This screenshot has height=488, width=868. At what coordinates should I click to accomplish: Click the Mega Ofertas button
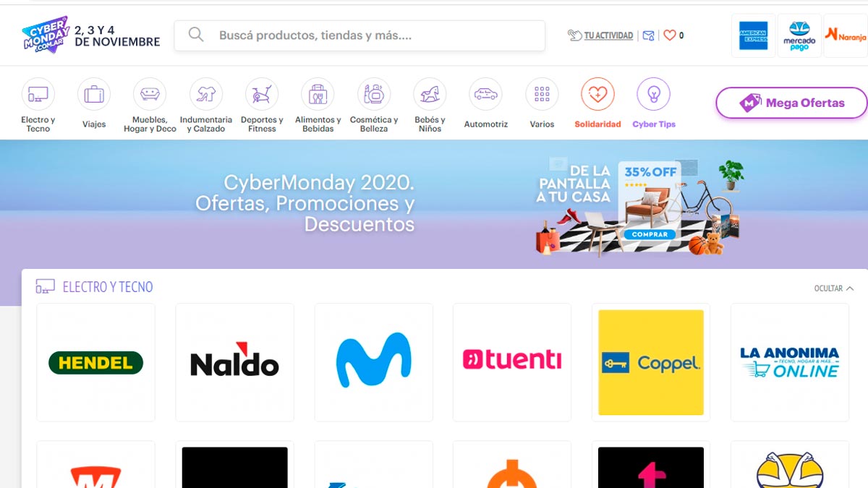[x=791, y=103]
